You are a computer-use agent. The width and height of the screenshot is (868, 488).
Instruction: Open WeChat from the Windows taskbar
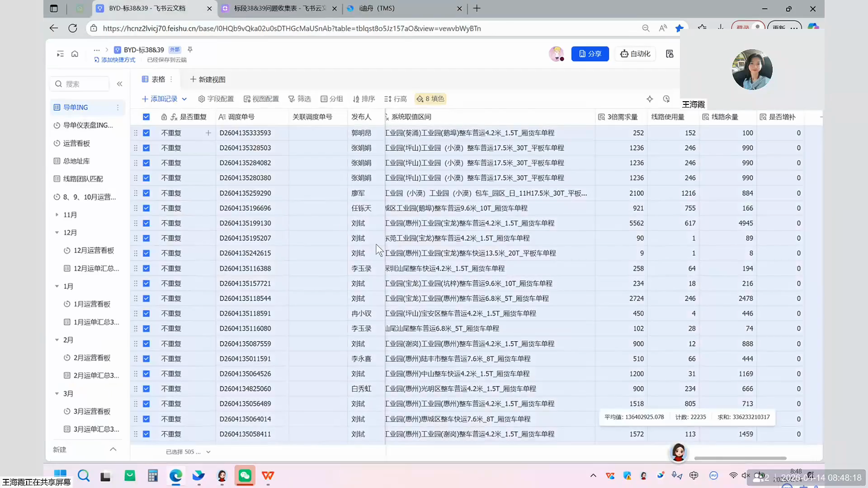[245, 475]
